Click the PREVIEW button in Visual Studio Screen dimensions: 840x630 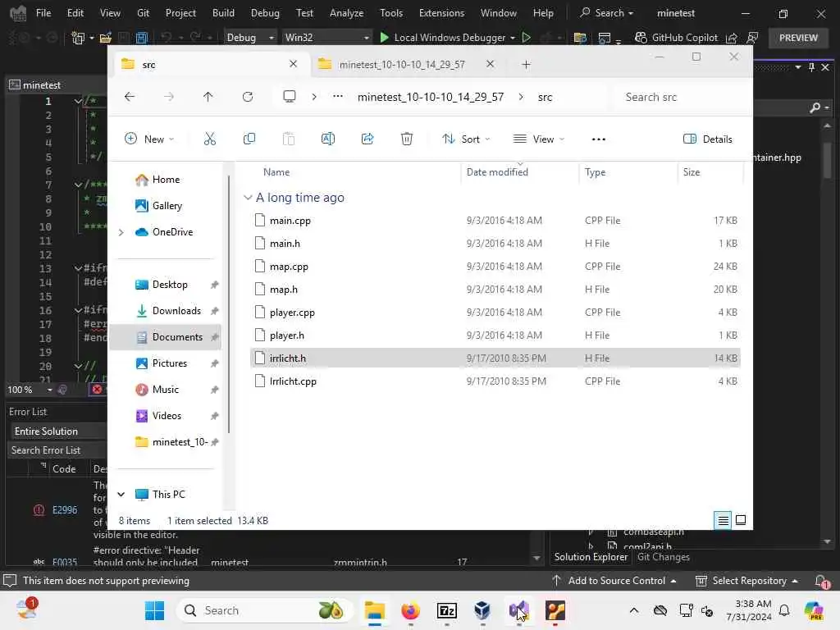click(x=798, y=38)
